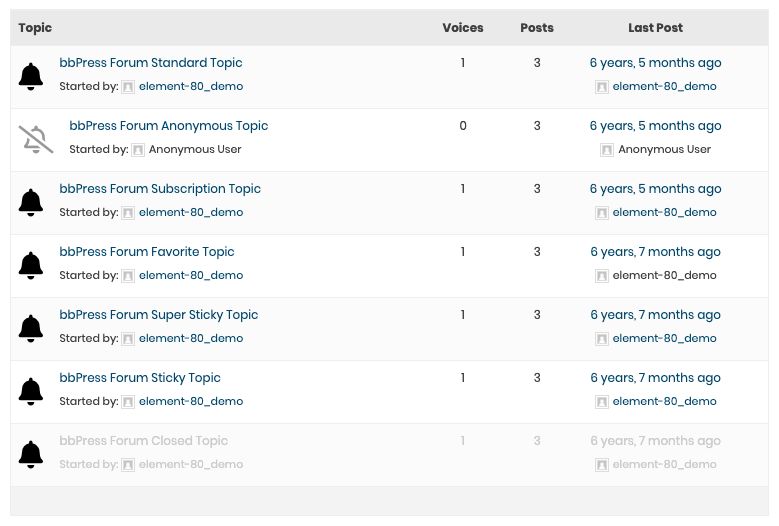Open bbPress Forum Anonymous Topic

(168, 126)
